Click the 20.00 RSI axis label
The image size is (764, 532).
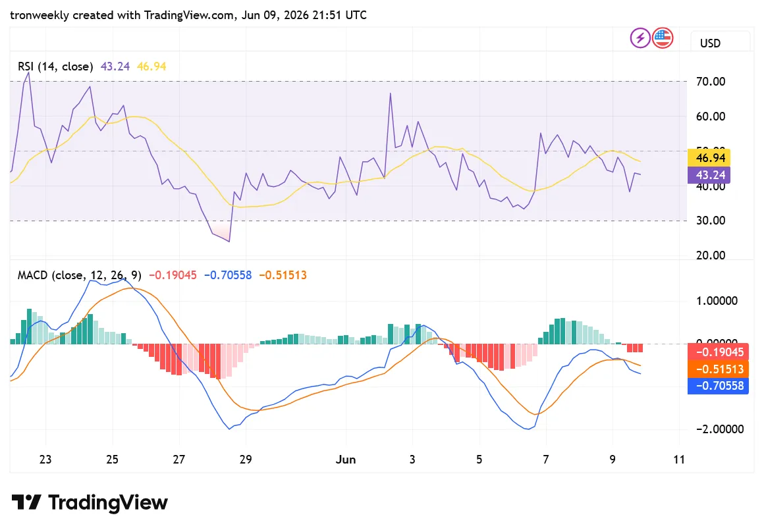(x=711, y=255)
